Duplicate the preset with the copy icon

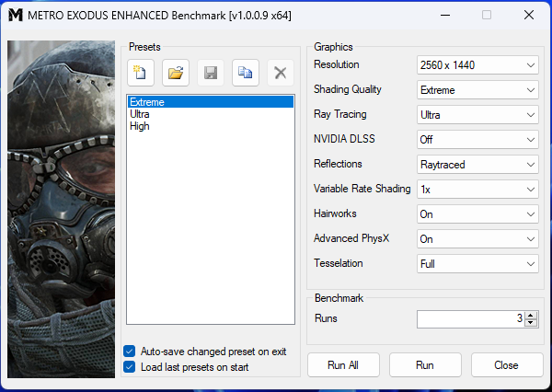tap(246, 73)
